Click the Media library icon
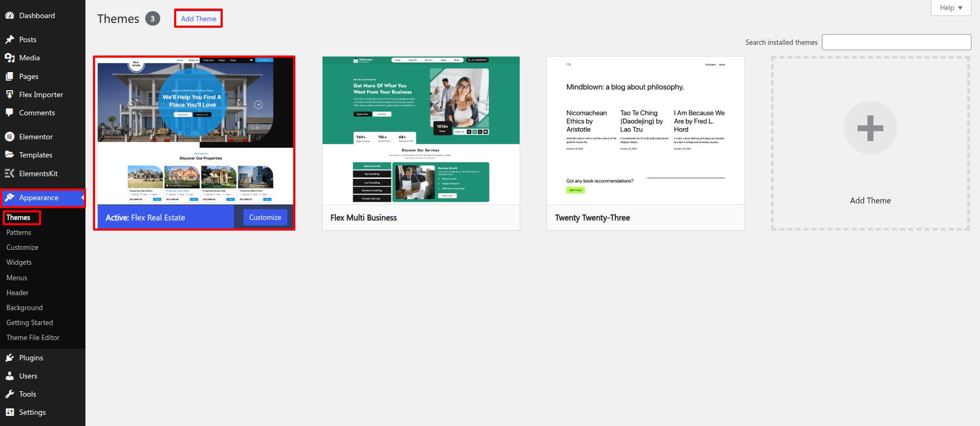The image size is (980, 426). tap(10, 58)
